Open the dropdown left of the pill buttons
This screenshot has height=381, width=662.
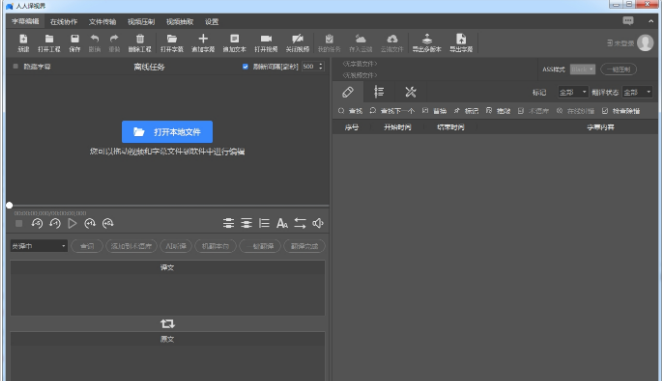(x=39, y=246)
